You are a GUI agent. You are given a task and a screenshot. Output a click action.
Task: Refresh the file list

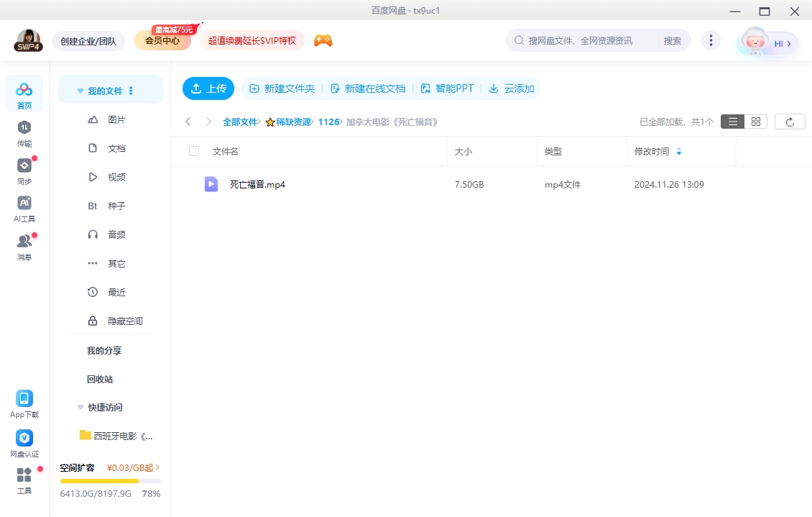pyautogui.click(x=790, y=121)
